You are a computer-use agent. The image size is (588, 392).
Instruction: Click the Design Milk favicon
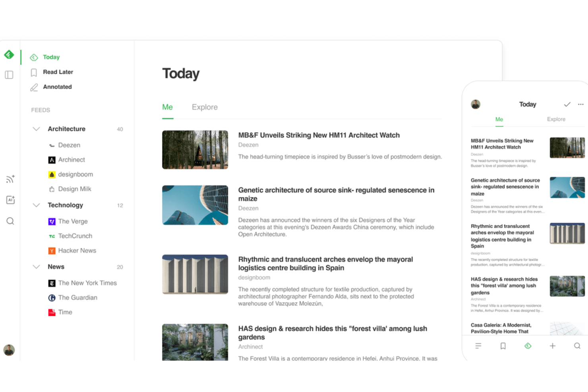52,189
